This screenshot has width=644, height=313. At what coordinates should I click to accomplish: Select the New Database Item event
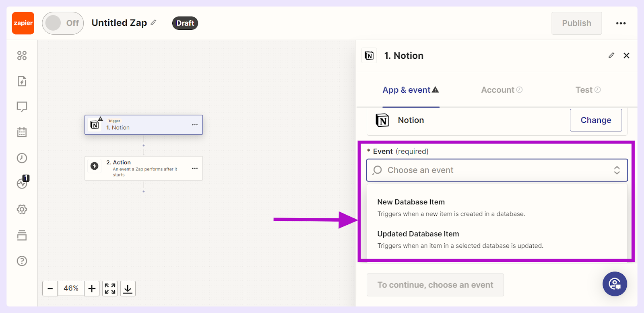pos(497,207)
